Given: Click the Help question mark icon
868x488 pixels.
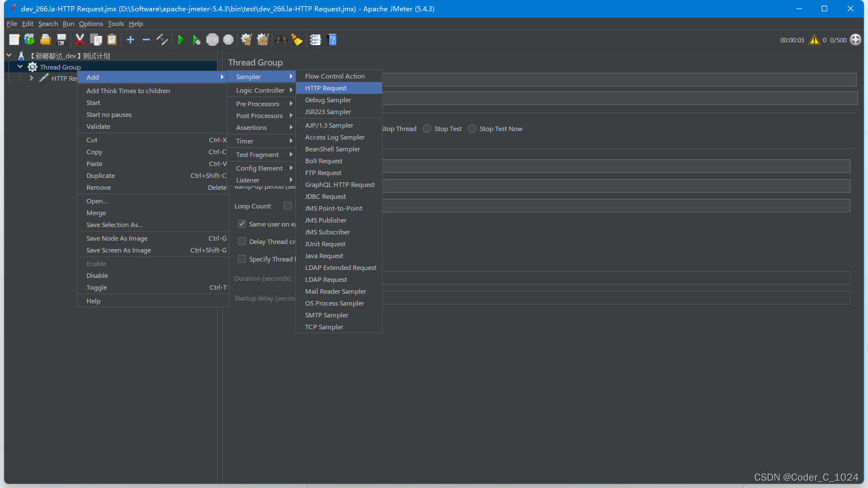Looking at the screenshot, I should (x=332, y=40).
